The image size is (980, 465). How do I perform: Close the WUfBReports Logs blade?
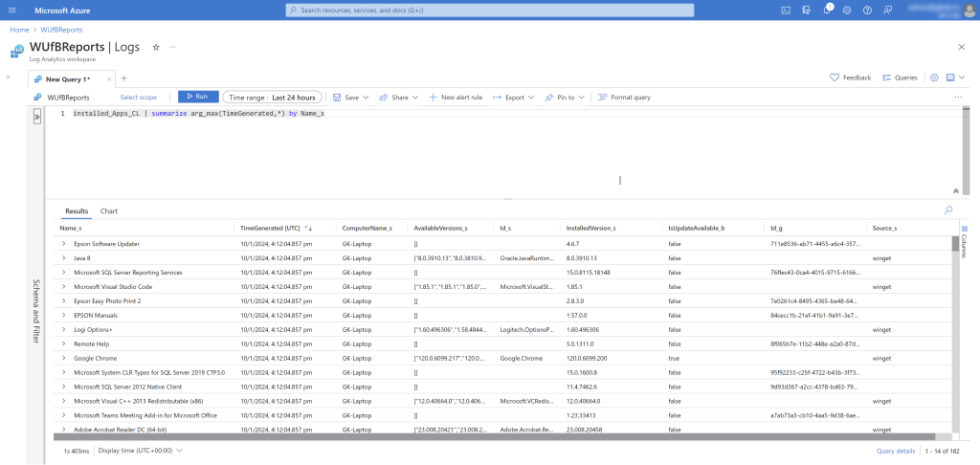point(961,47)
